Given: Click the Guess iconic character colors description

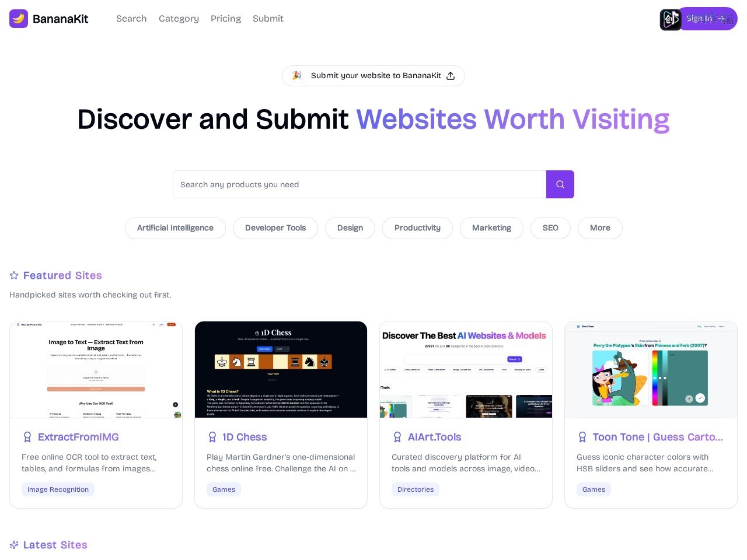Looking at the screenshot, I should (x=645, y=463).
